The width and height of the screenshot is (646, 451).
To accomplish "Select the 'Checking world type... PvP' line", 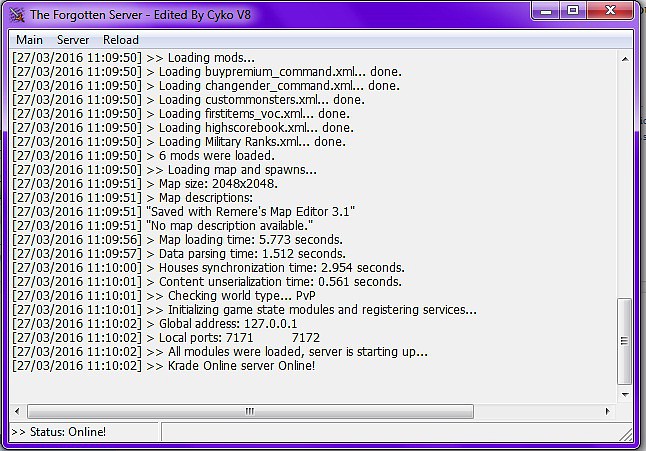I will tap(164, 296).
